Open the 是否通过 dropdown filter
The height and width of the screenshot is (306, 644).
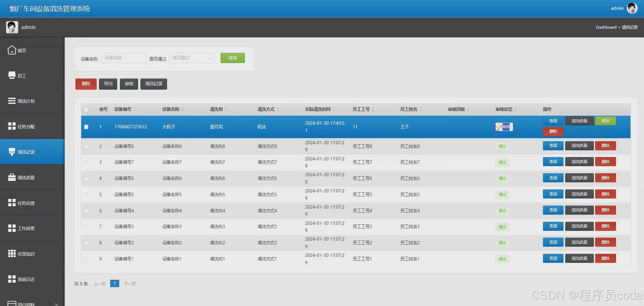tap(192, 58)
